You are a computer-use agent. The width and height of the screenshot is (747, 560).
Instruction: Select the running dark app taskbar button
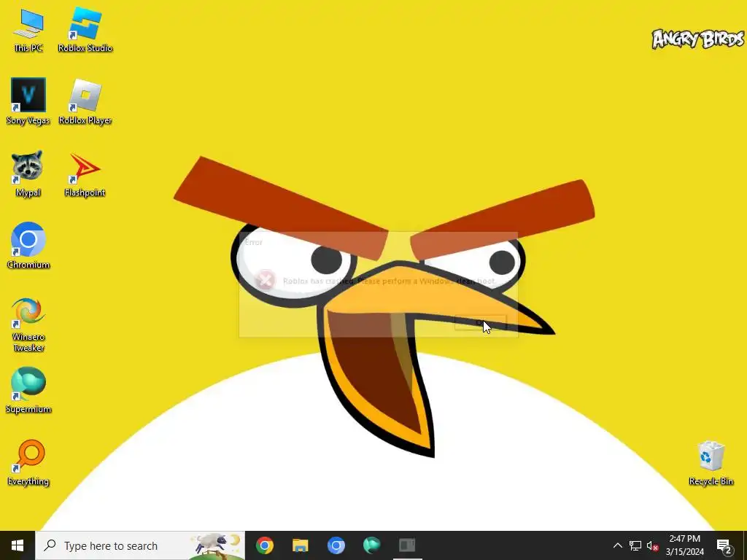click(407, 545)
